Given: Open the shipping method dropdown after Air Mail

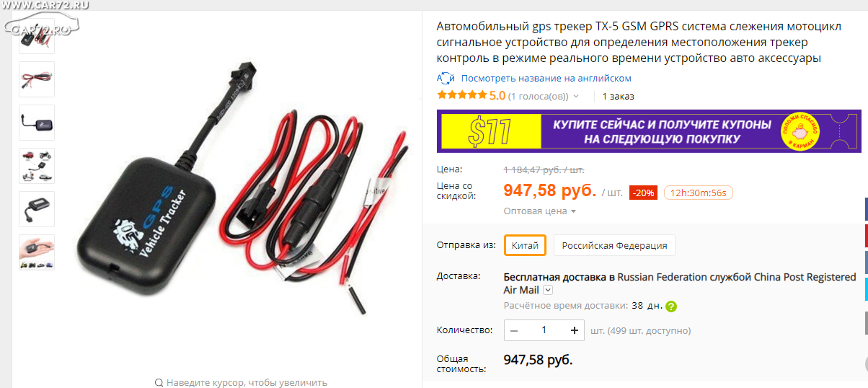Looking at the screenshot, I should click(x=548, y=290).
